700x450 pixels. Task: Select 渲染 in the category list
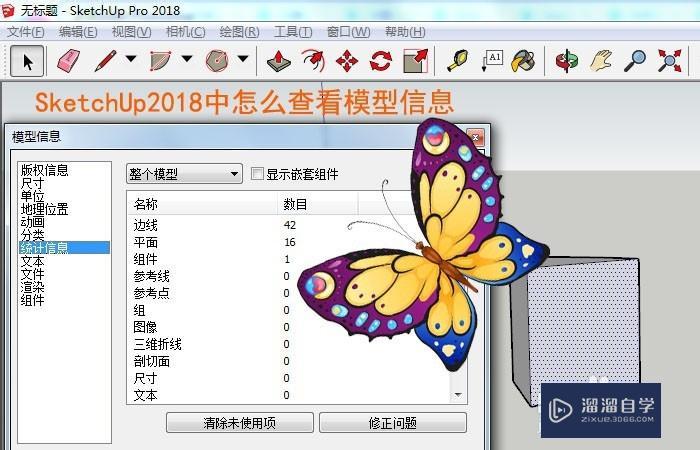(x=33, y=287)
